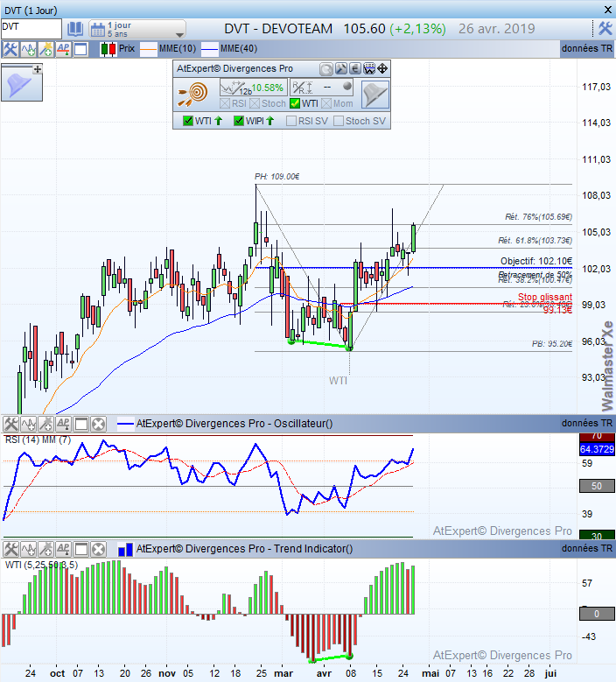Click the données TR label in price toolbar

(587, 49)
